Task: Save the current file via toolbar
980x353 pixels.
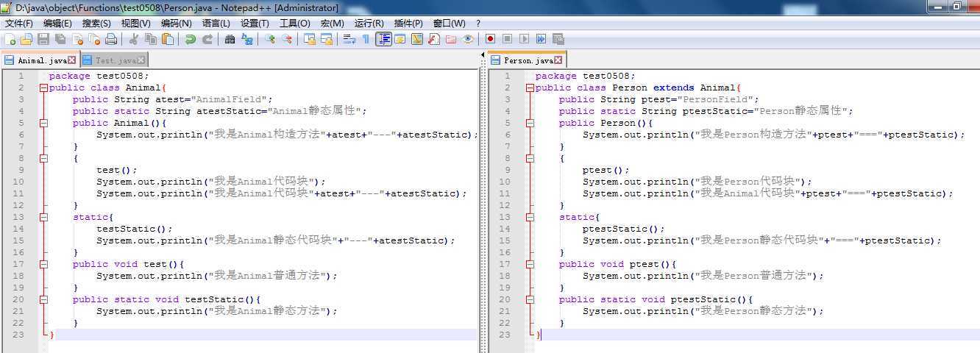Action: [43, 39]
